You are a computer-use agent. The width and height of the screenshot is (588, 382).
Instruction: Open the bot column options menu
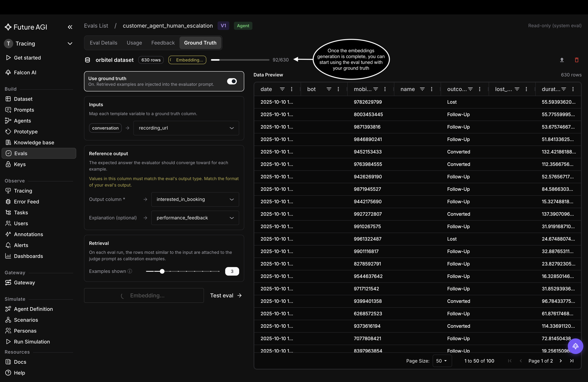point(338,89)
